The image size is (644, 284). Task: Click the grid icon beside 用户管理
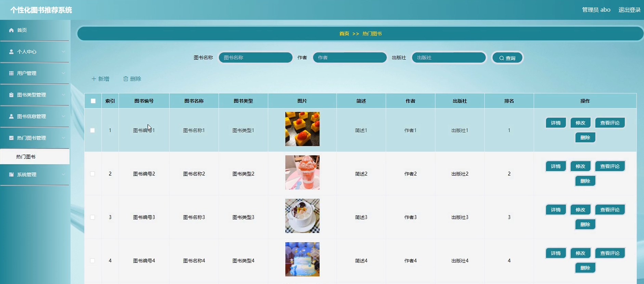tap(11, 73)
